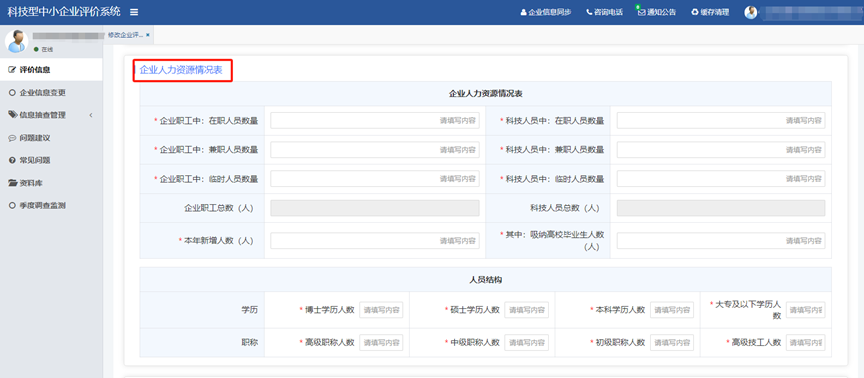Click the 季度调查监测 circle icon

(x=12, y=206)
